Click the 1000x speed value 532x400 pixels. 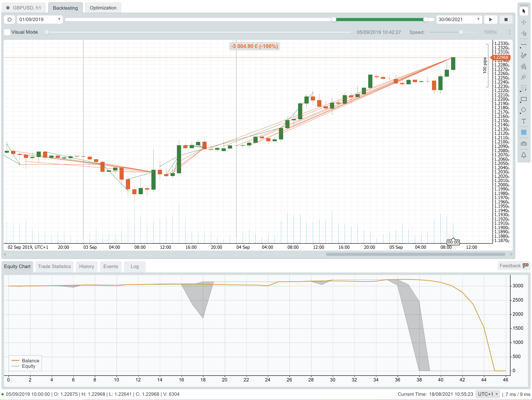pos(490,32)
